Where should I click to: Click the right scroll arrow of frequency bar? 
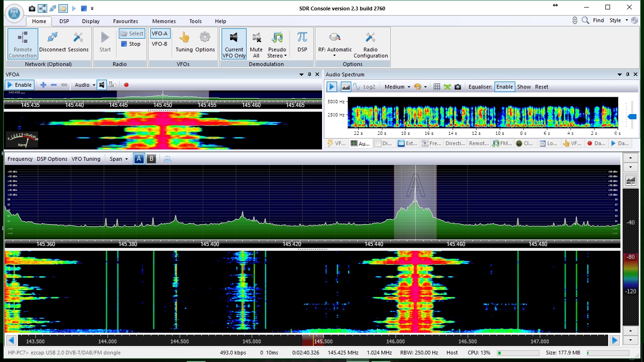(x=614, y=340)
